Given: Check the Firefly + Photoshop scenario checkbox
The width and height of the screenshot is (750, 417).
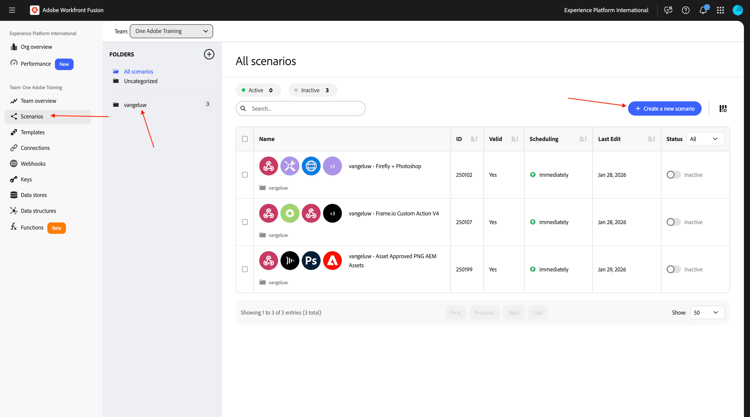Looking at the screenshot, I should (x=245, y=175).
